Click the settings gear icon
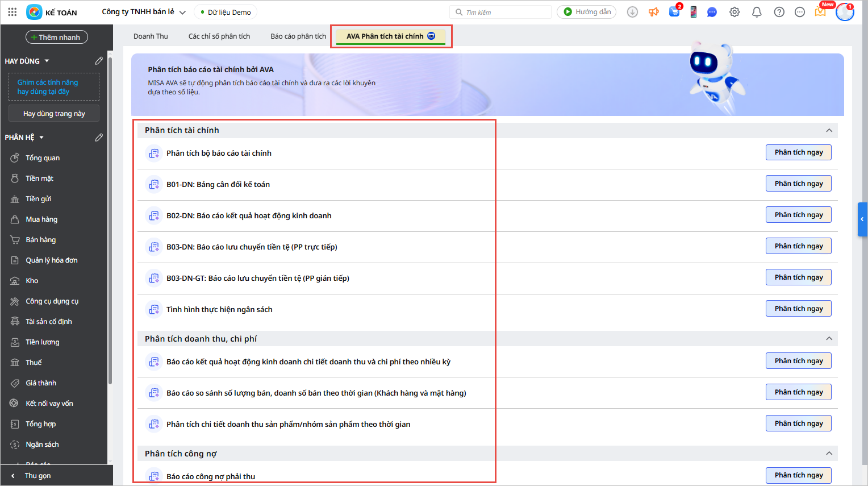 click(x=735, y=12)
